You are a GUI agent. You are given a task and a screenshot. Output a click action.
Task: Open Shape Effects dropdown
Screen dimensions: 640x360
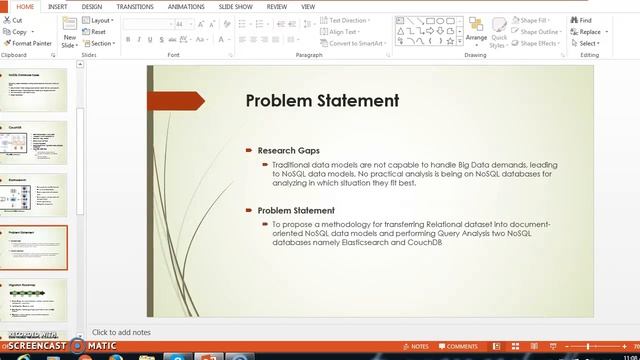(x=536, y=43)
